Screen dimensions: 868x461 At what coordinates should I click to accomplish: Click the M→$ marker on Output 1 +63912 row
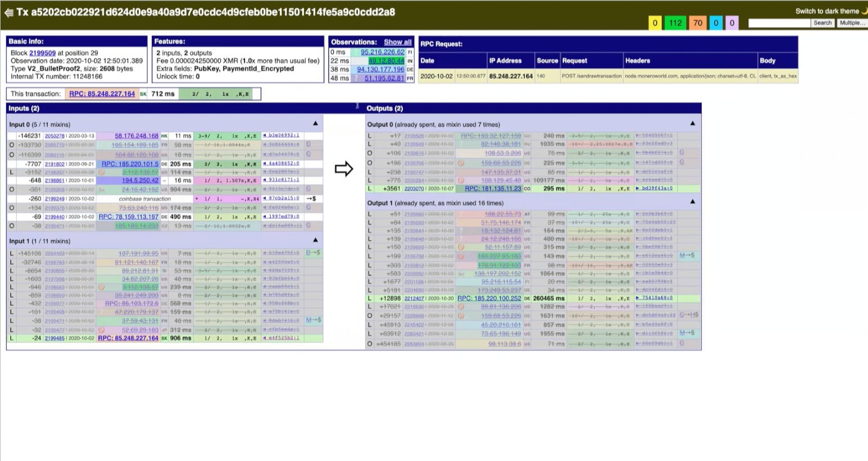(x=687, y=333)
